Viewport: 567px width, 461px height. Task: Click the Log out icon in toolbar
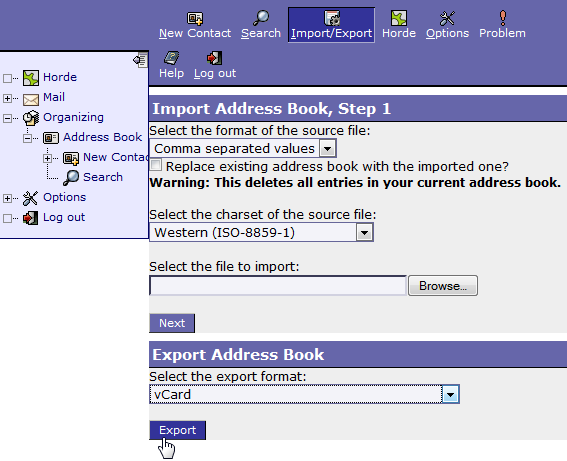(214, 58)
